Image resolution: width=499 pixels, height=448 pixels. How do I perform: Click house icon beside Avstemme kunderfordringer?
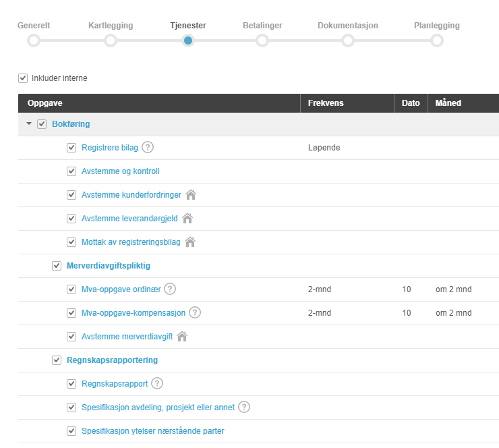(x=191, y=194)
